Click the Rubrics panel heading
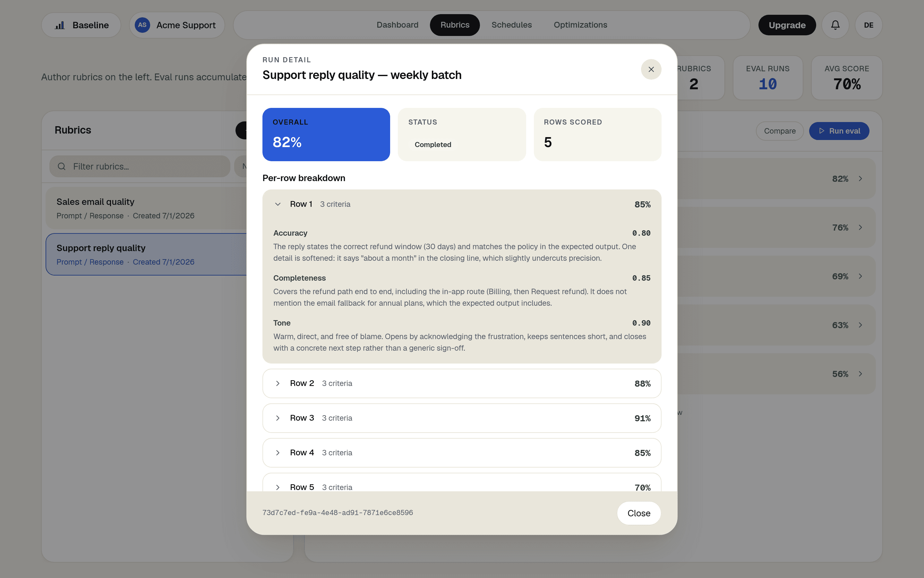This screenshot has height=578, width=924. coord(73,130)
